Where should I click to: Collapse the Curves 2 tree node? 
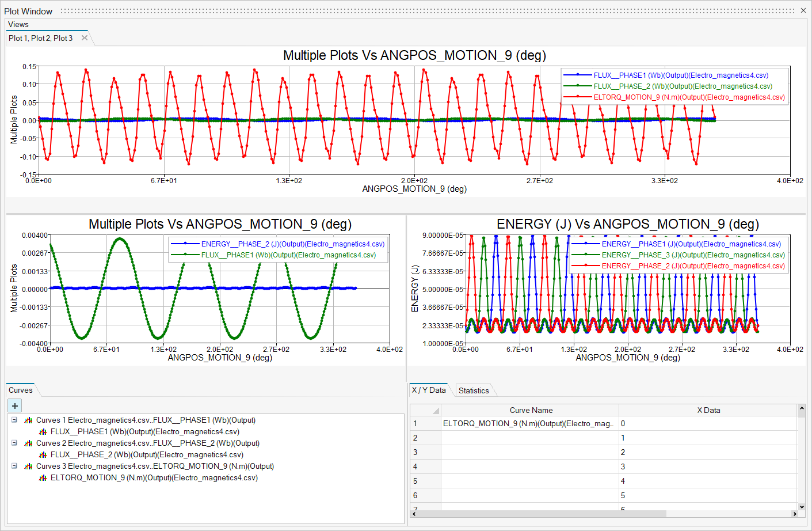tap(14, 443)
